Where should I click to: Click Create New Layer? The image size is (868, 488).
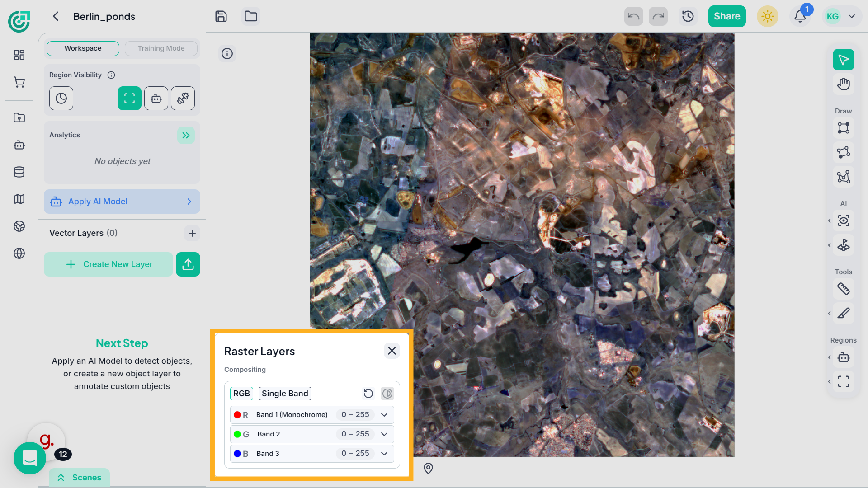(x=108, y=264)
